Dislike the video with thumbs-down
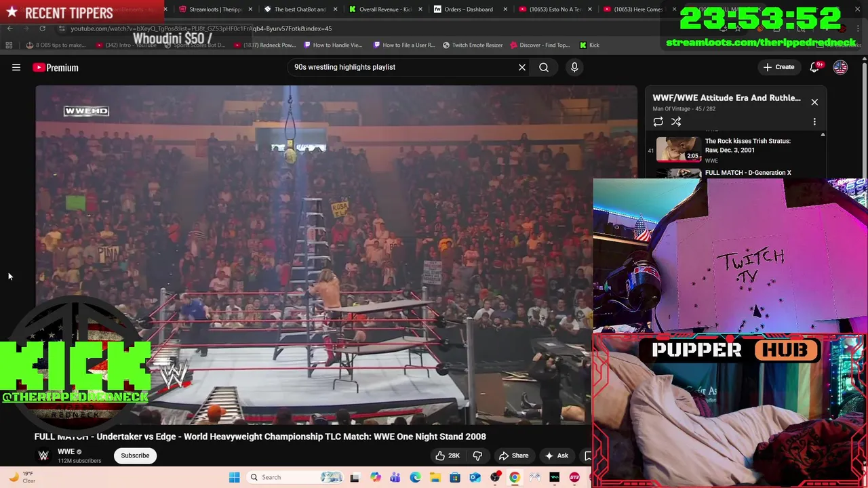868x488 pixels. 477,455
